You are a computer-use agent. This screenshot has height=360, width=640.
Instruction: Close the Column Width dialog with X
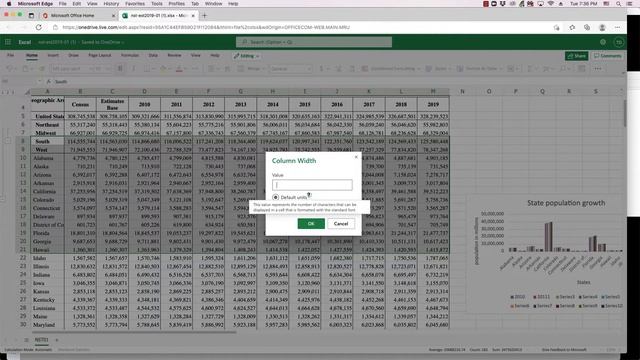(356, 157)
